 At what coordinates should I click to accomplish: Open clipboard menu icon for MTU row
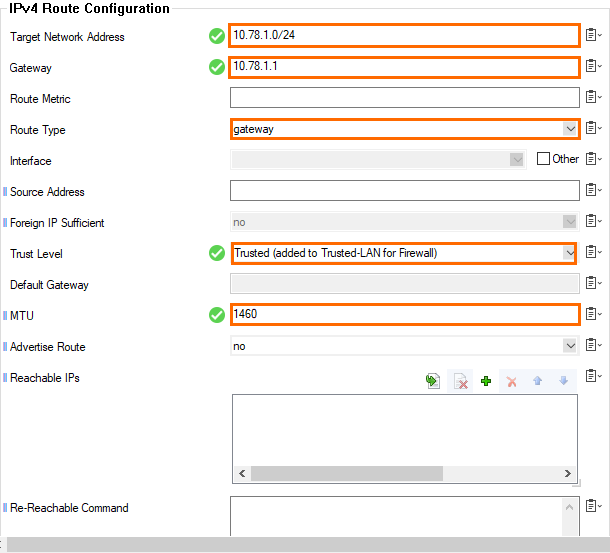593,314
